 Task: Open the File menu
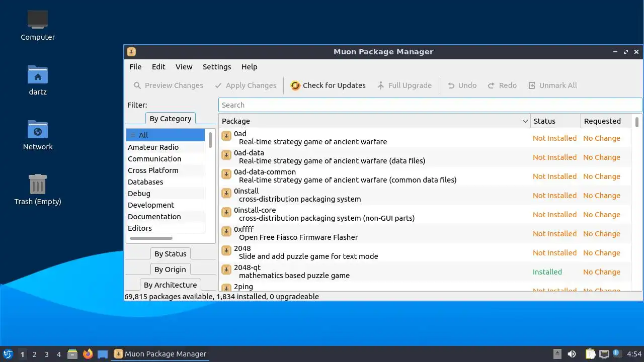pyautogui.click(x=135, y=67)
